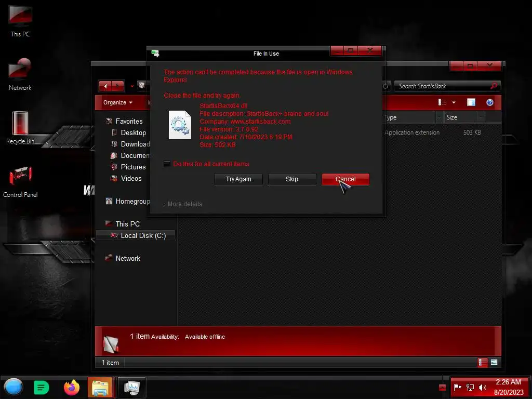Open the Organize menu
532x399 pixels.
(118, 102)
